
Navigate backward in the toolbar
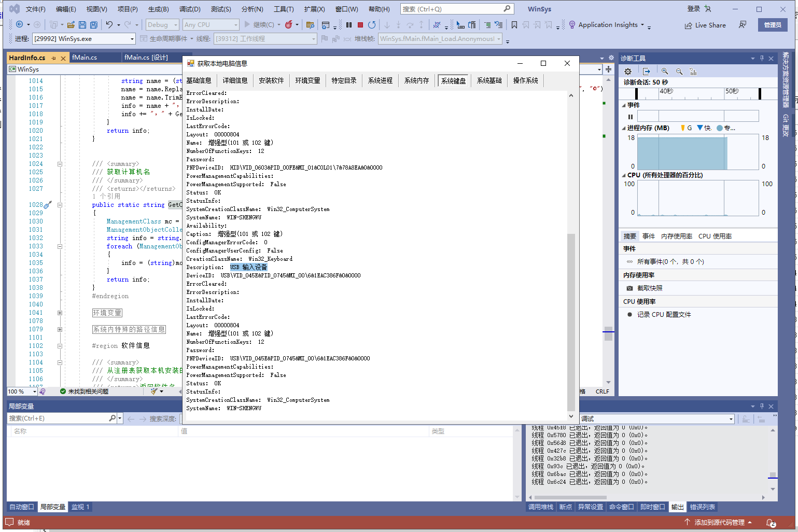tap(19, 24)
